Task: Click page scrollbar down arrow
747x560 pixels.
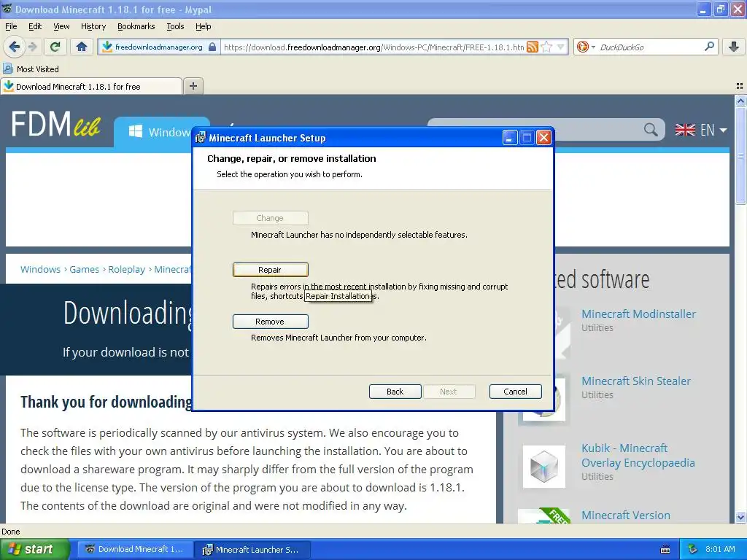Action: [x=740, y=517]
